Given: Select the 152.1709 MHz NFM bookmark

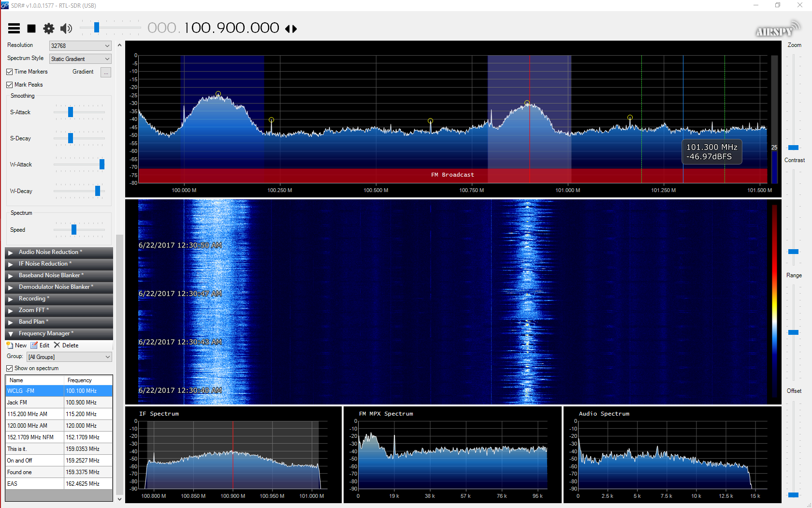Looking at the screenshot, I should [x=59, y=437].
